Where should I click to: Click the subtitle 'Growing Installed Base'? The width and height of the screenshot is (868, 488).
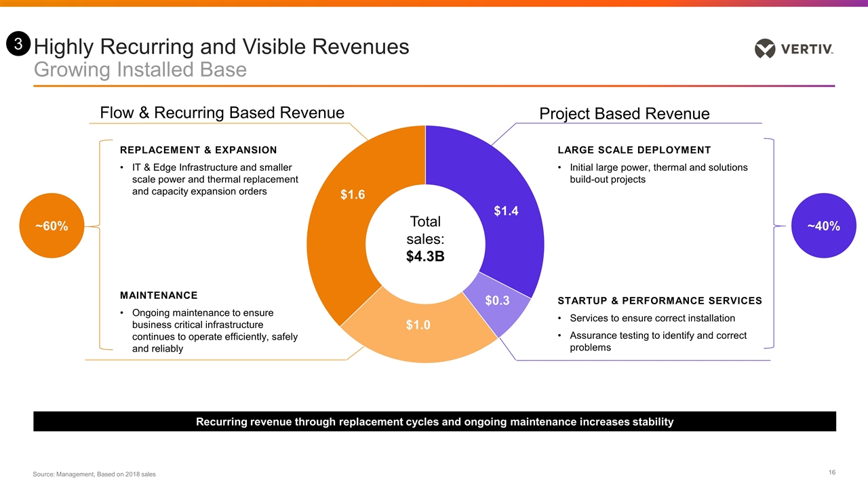coord(140,69)
